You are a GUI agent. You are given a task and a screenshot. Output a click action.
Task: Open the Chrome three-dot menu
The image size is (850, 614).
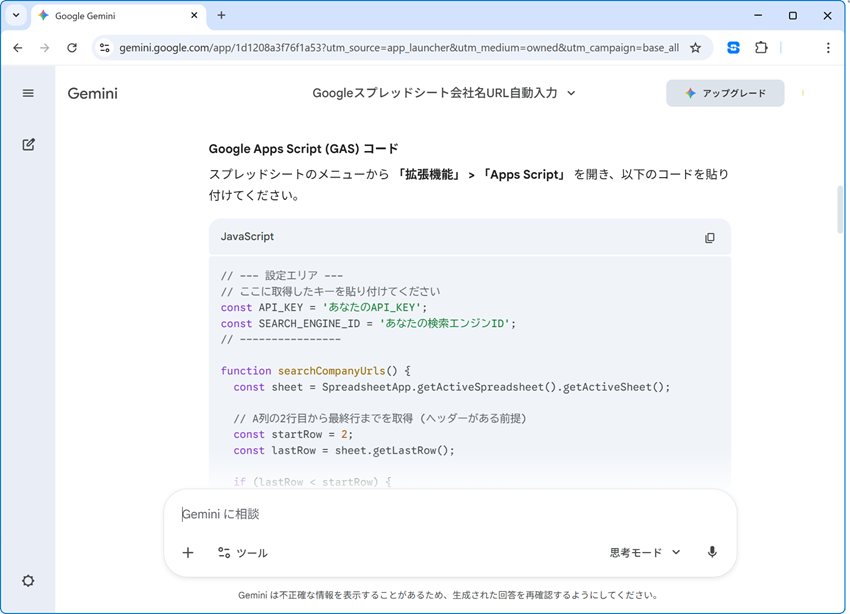(x=827, y=47)
